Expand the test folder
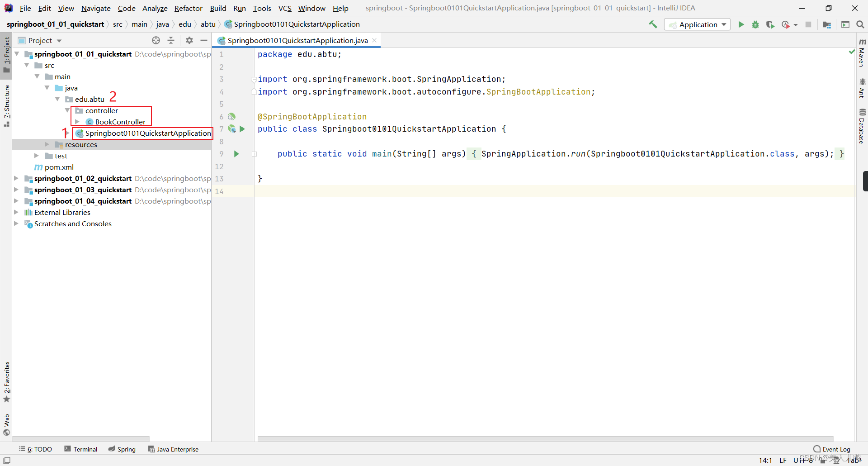The height and width of the screenshot is (466, 868). [x=37, y=156]
